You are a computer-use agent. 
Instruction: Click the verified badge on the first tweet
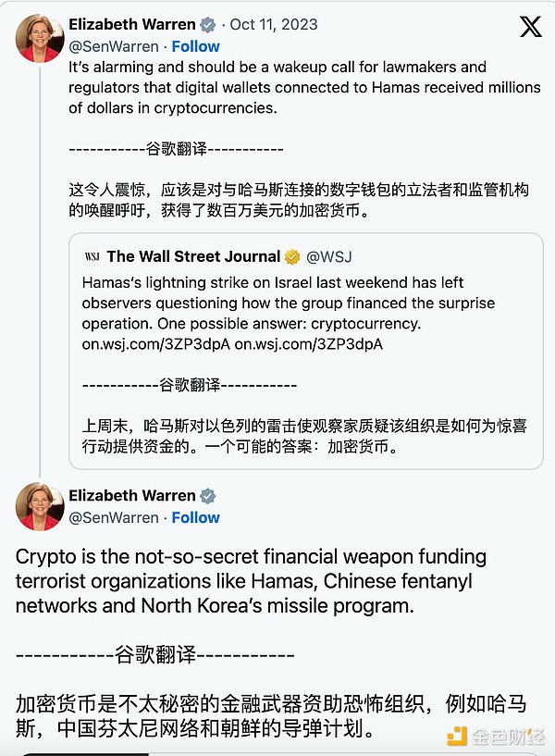[x=208, y=25]
